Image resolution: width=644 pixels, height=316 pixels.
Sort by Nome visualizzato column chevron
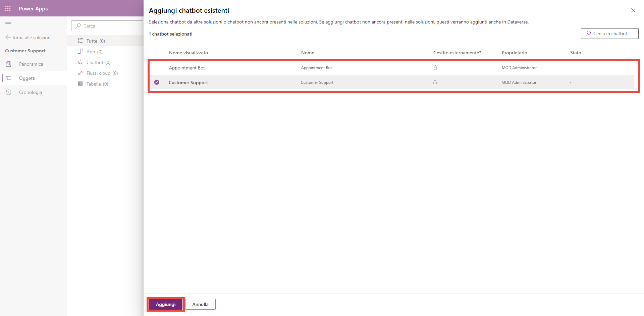pyautogui.click(x=212, y=53)
